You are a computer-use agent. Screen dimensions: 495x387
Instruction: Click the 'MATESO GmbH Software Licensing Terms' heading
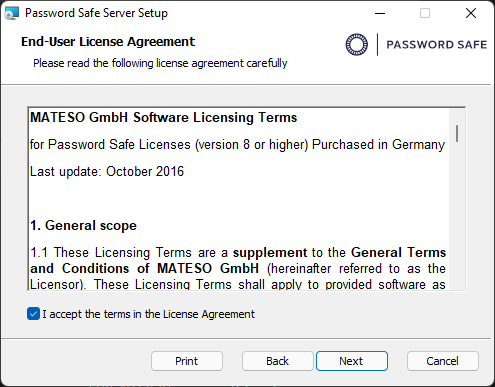pos(163,118)
